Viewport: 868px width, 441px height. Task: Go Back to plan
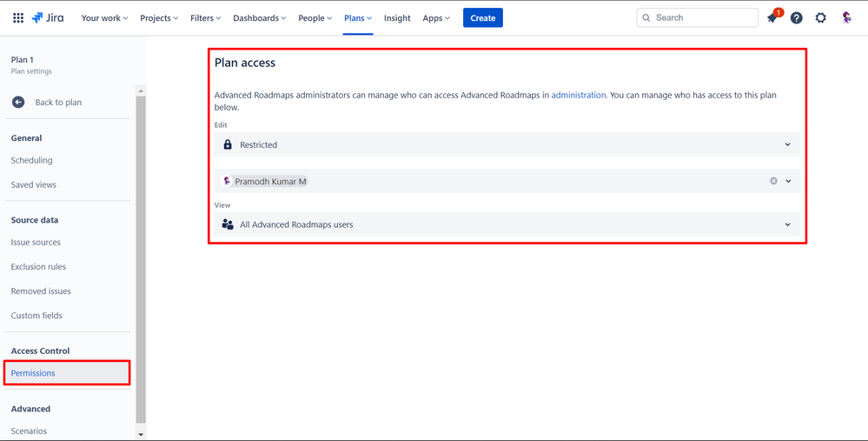(58, 102)
